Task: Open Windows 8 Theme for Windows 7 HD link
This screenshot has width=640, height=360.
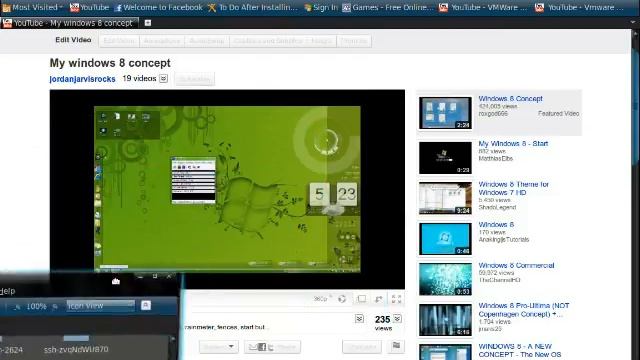Action: pyautogui.click(x=513, y=188)
